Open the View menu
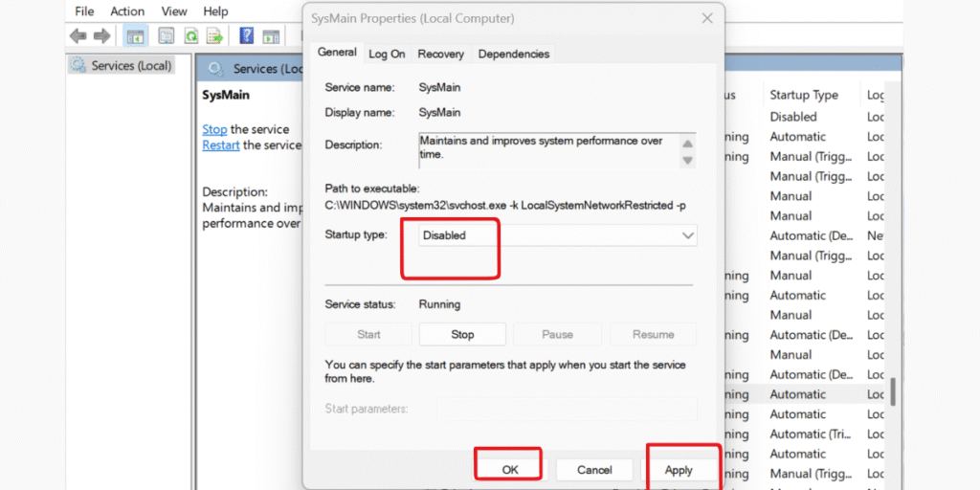Screen dimensions: 980x490 174,11
